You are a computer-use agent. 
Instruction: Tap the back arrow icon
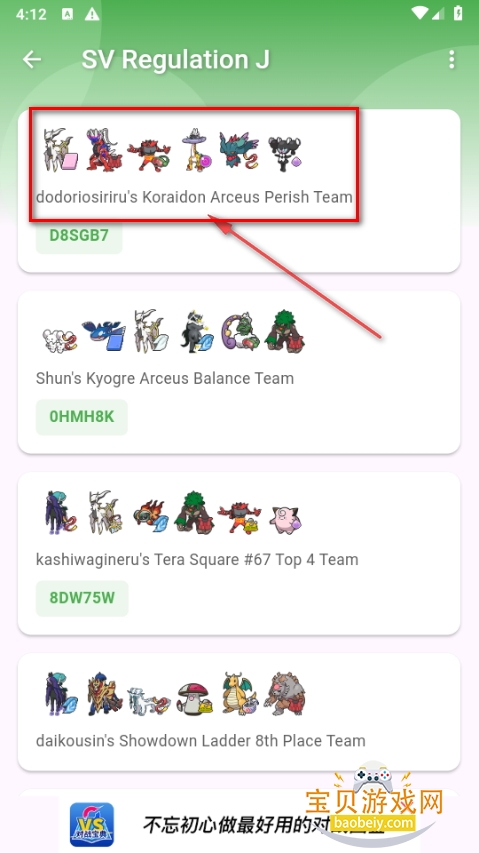(x=32, y=59)
